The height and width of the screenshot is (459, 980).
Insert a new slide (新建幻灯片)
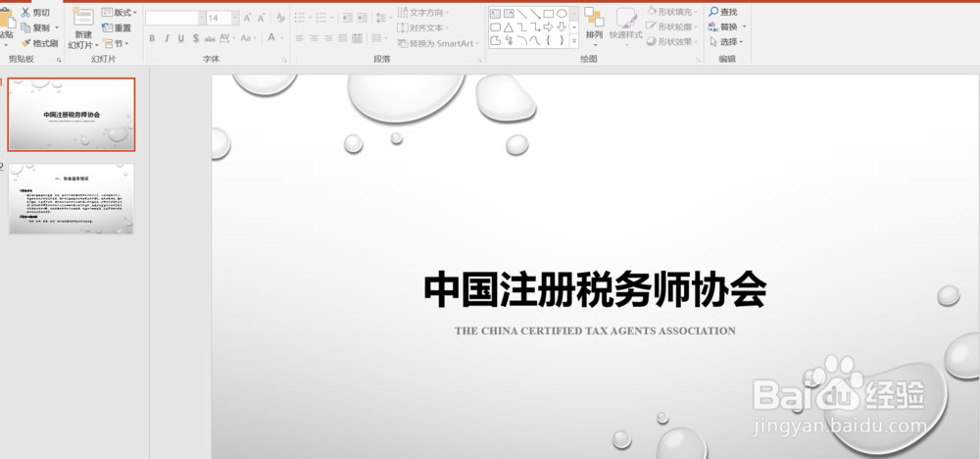click(x=83, y=28)
